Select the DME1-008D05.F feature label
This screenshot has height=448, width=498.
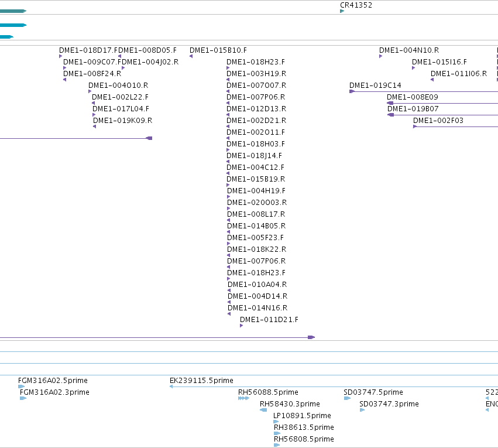147,50
